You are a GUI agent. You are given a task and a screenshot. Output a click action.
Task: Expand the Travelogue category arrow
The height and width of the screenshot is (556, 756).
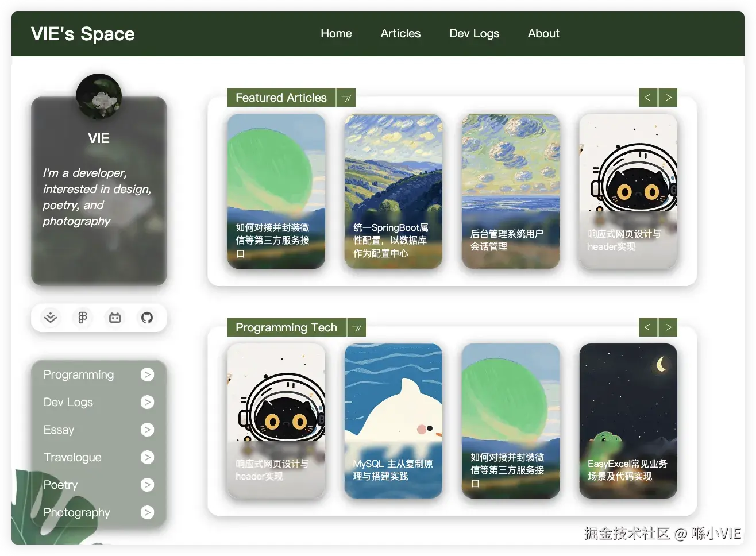tap(148, 457)
